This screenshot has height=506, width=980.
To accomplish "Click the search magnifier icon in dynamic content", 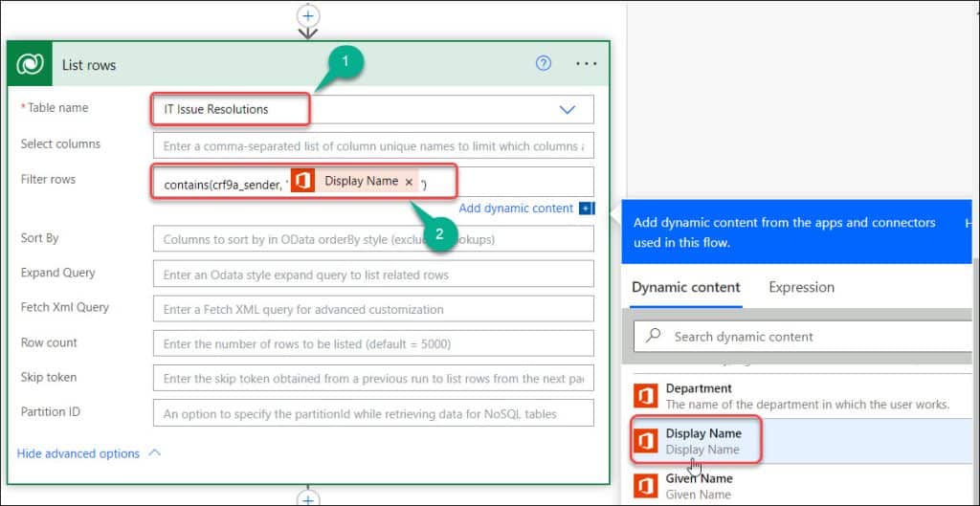I will coord(653,336).
